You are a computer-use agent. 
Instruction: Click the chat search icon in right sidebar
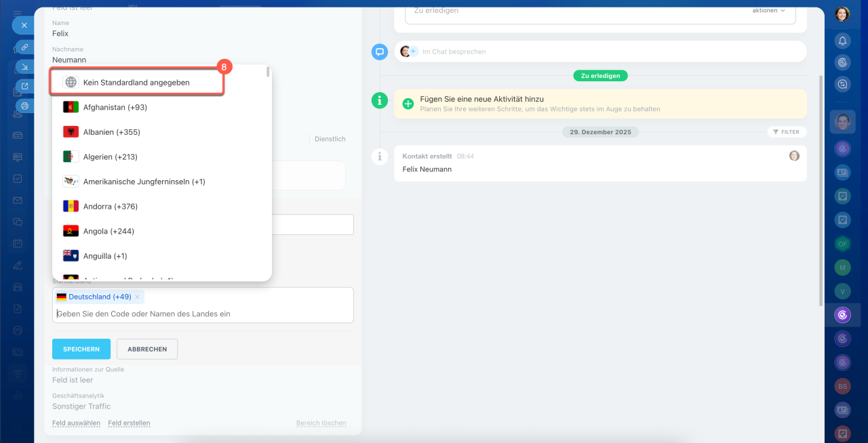pyautogui.click(x=842, y=84)
